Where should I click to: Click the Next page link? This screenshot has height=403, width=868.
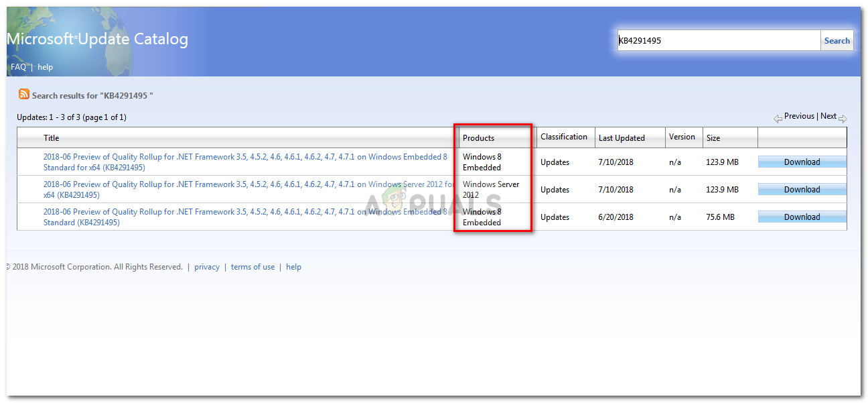(x=828, y=116)
